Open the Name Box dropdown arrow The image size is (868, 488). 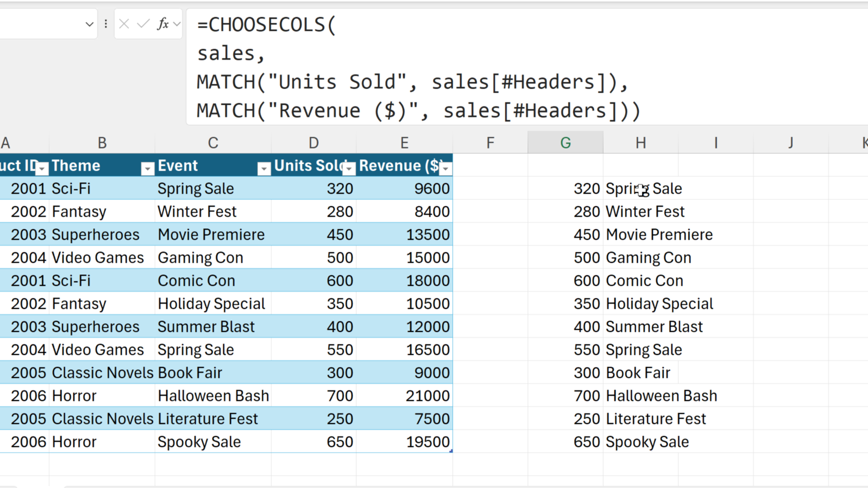pyautogui.click(x=89, y=24)
